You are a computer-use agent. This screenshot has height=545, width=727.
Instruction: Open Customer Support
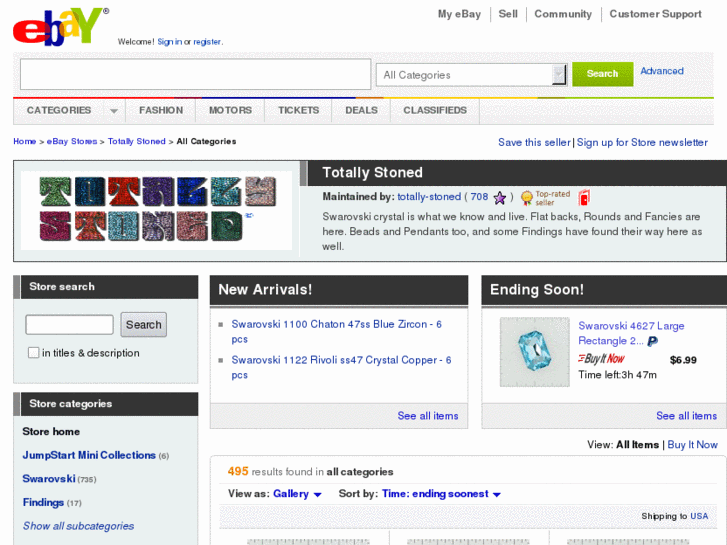(655, 14)
